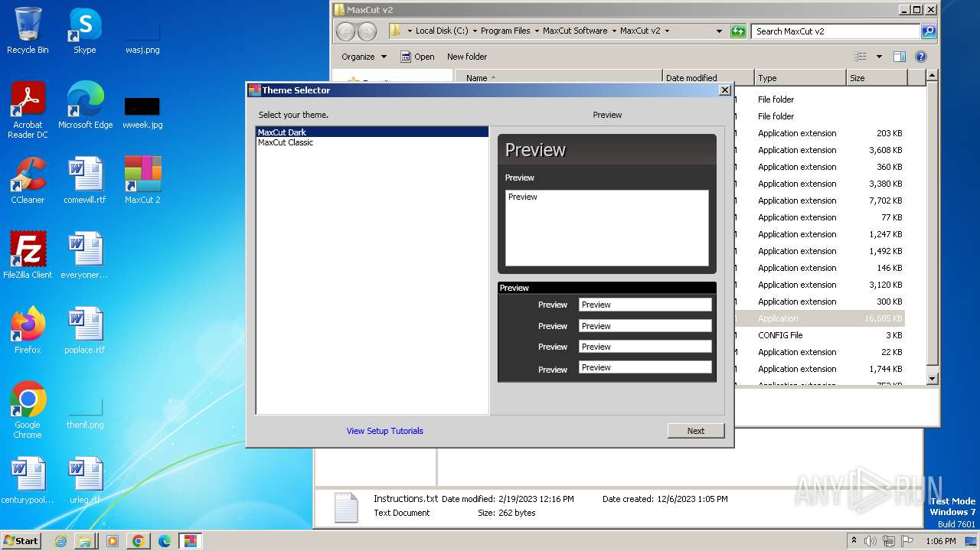Show hidden system tray icons

[854, 541]
